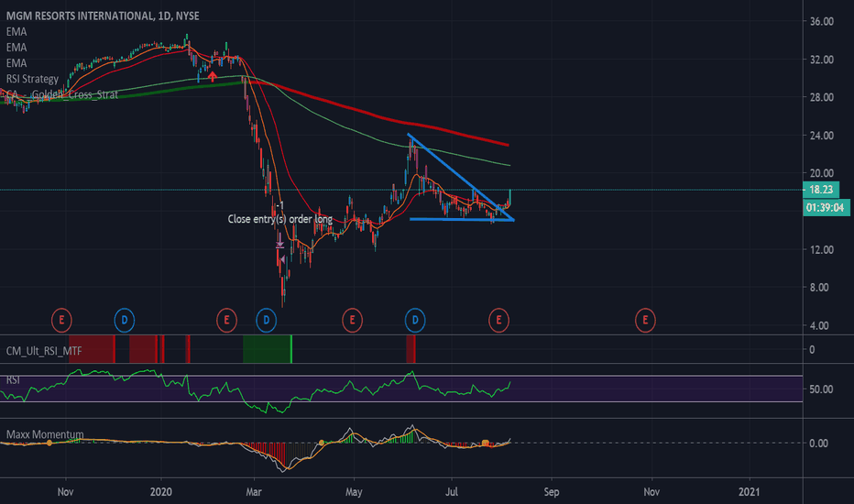This screenshot has height=504, width=854.
Task: Select the MGM RESORTS INTERNATIONAL title legend
Action: [x=103, y=16]
